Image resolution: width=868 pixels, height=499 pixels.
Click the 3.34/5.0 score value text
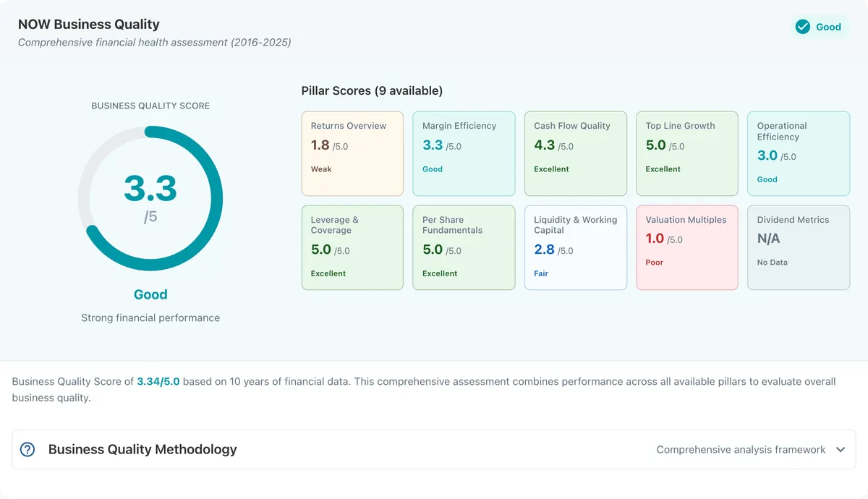(x=158, y=381)
